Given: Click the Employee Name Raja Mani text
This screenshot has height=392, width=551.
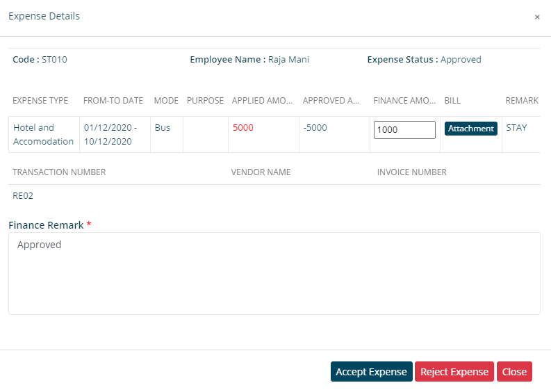Looking at the screenshot, I should (x=249, y=59).
